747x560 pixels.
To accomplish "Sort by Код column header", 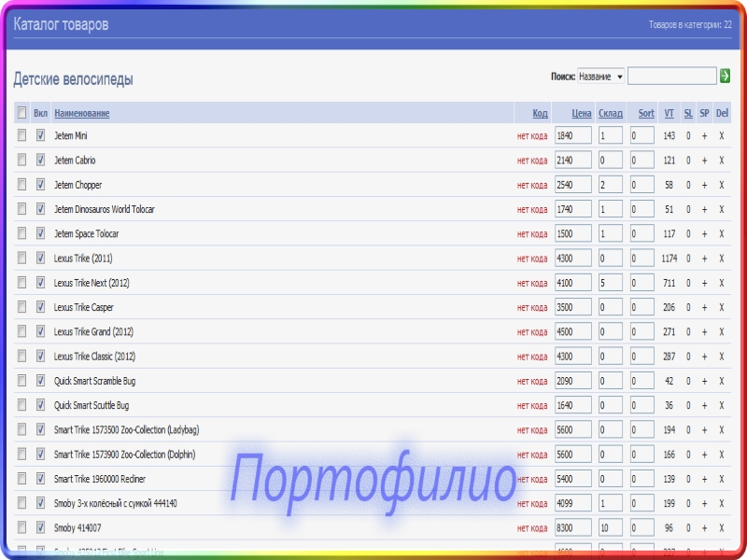I will (540, 113).
